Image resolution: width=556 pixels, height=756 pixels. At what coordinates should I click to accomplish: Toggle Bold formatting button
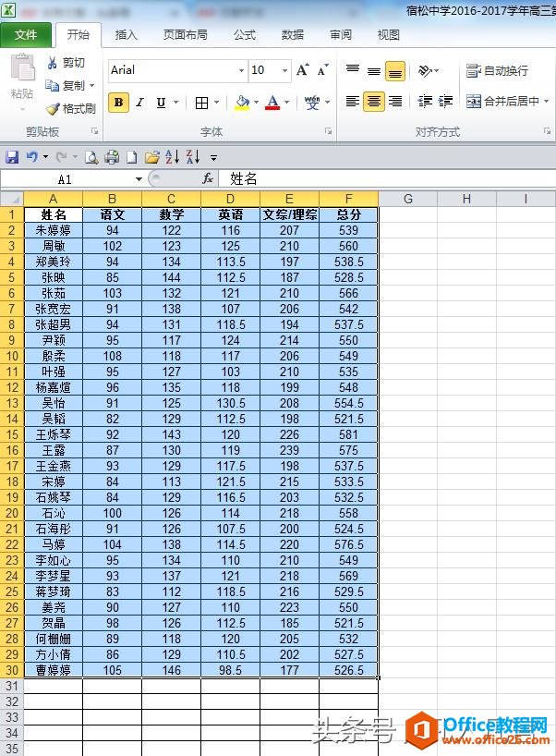coord(118,103)
